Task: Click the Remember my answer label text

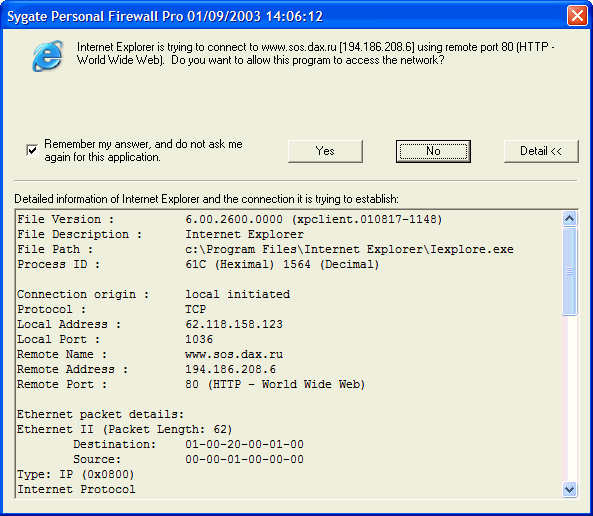Action: [143, 150]
